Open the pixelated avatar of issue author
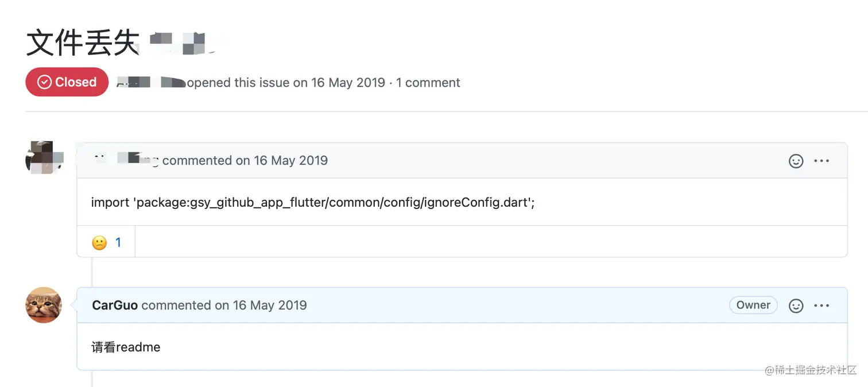 click(44, 158)
